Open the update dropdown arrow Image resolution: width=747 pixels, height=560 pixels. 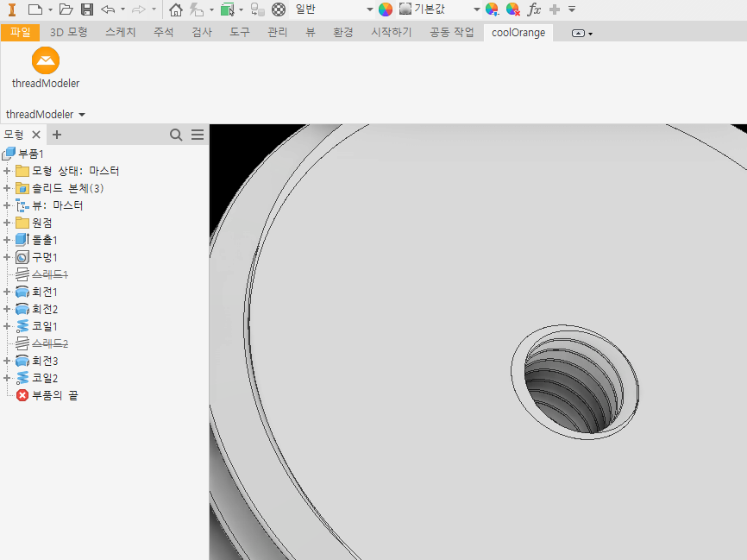click(211, 9)
